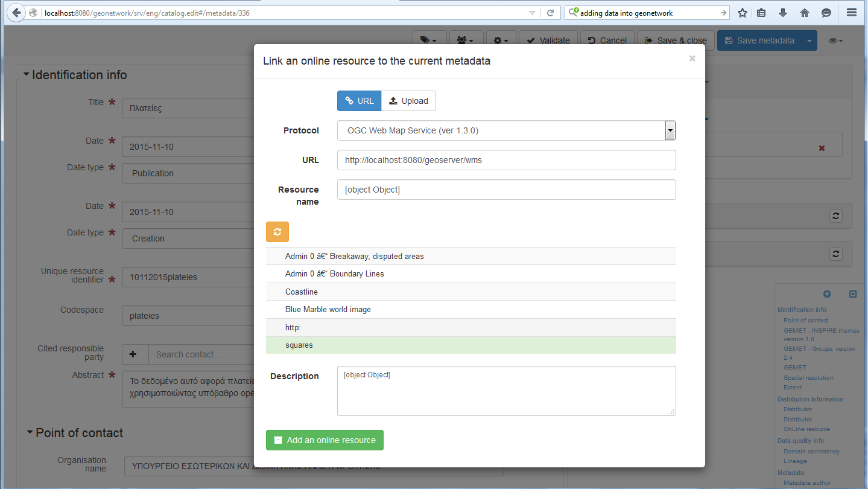
Task: Click the Save metadata button
Action: (x=759, y=40)
